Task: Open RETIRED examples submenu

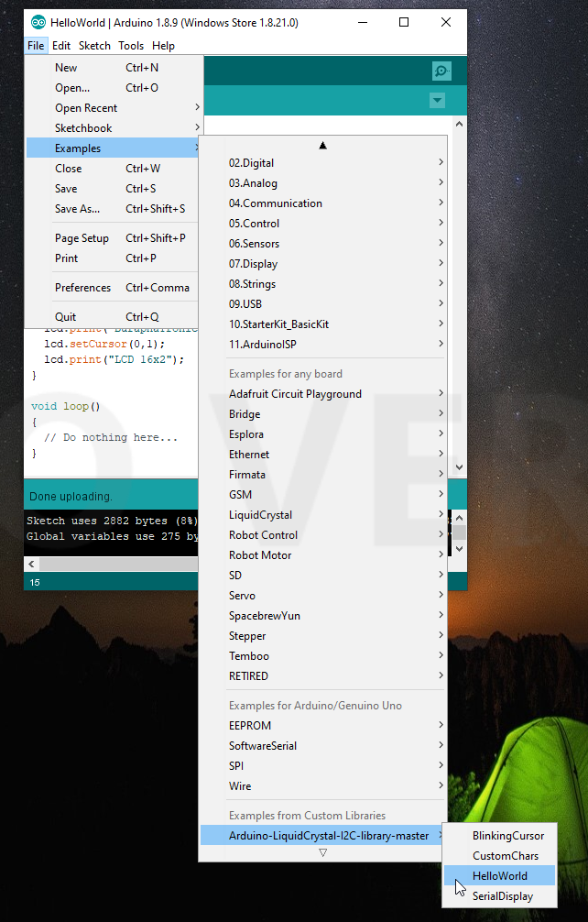Action: pyautogui.click(x=322, y=675)
